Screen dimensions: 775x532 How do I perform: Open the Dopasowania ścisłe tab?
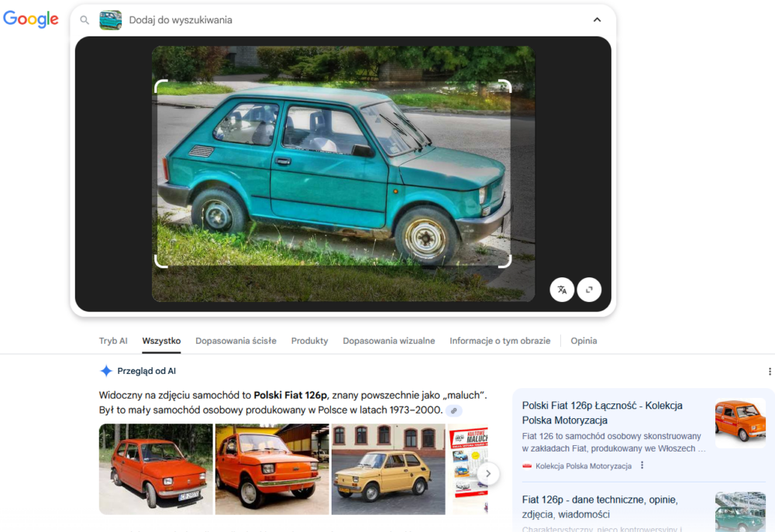[236, 341]
